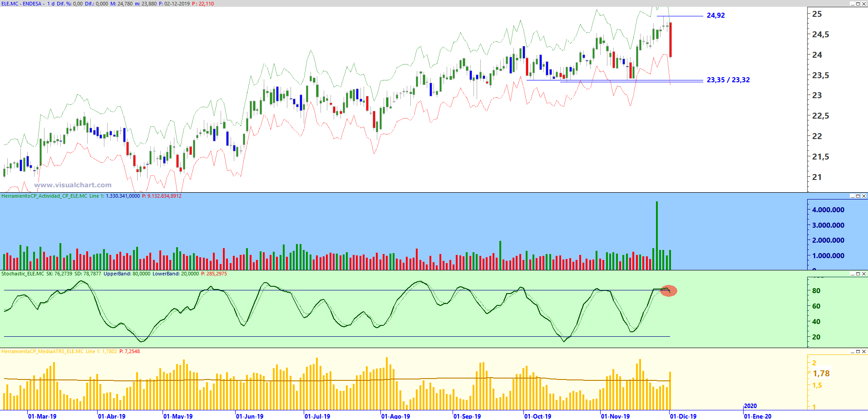Screen dimensions: 868x419
Task: Click the 'P: 9.132.834,8912' volume value
Action: [162, 196]
